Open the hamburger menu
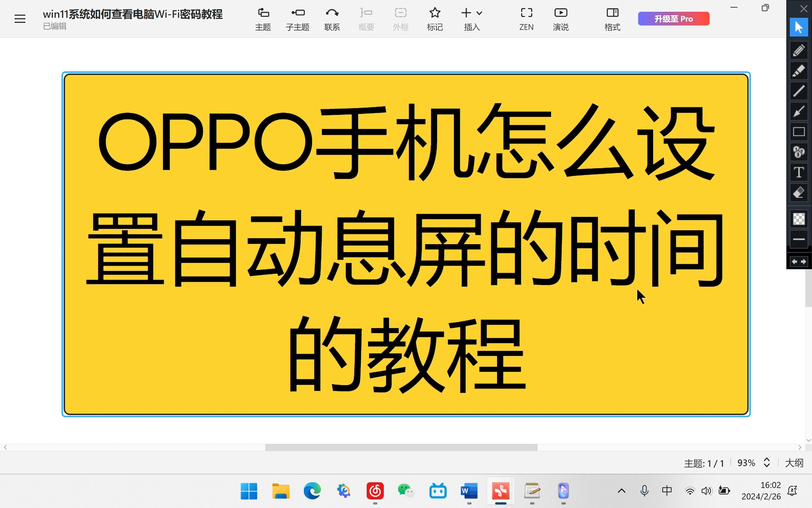The height and width of the screenshot is (508, 812). click(x=20, y=19)
